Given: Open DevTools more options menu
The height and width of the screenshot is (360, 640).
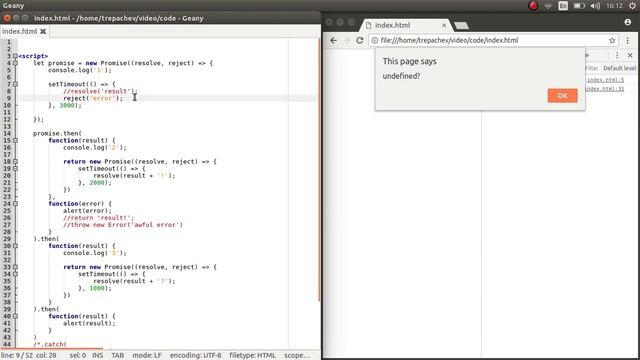Looking at the screenshot, I should point(617,55).
